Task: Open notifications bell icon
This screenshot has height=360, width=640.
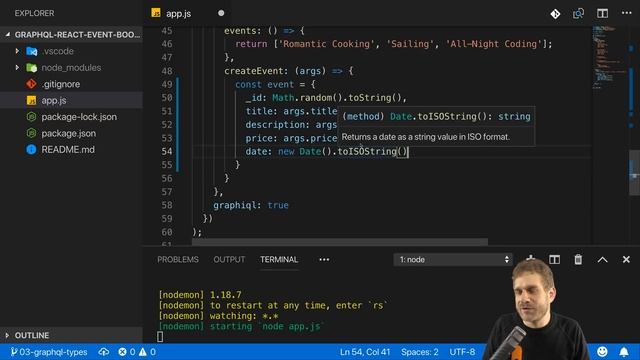Action: point(624,351)
